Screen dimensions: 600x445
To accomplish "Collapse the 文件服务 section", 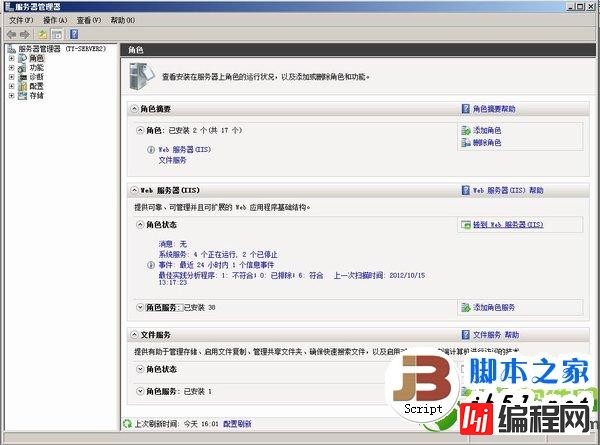I will pyautogui.click(x=134, y=334).
